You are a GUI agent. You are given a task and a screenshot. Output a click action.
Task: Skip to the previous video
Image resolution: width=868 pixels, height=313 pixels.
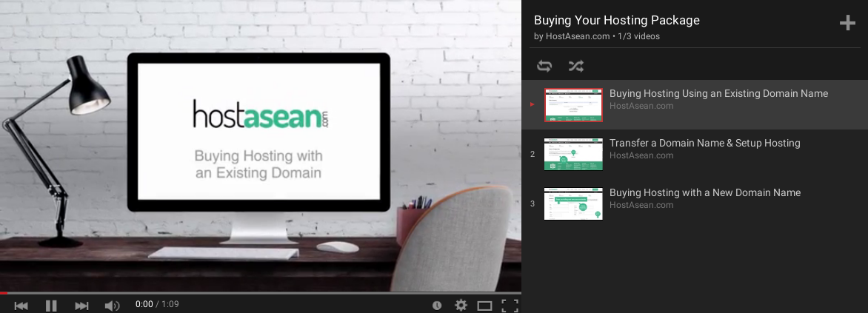tap(21, 306)
